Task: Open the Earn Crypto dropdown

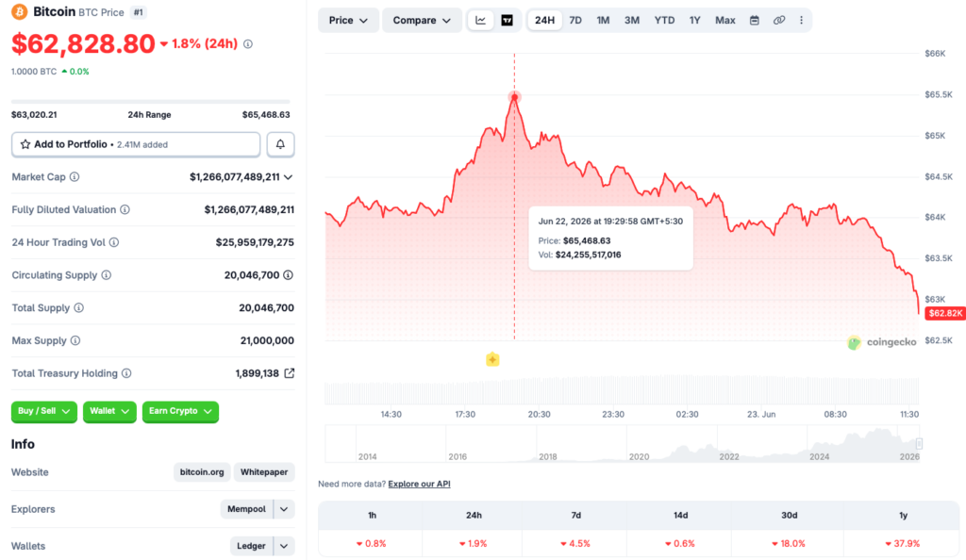Action: coord(180,411)
